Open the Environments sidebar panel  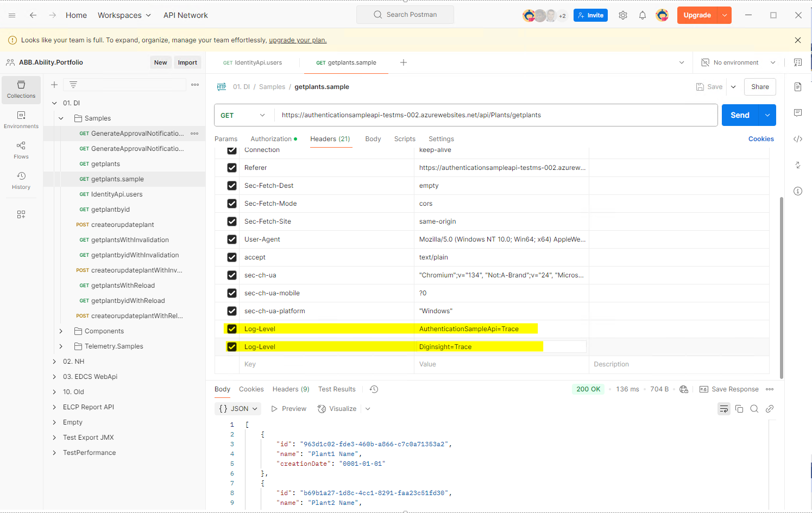(x=21, y=119)
